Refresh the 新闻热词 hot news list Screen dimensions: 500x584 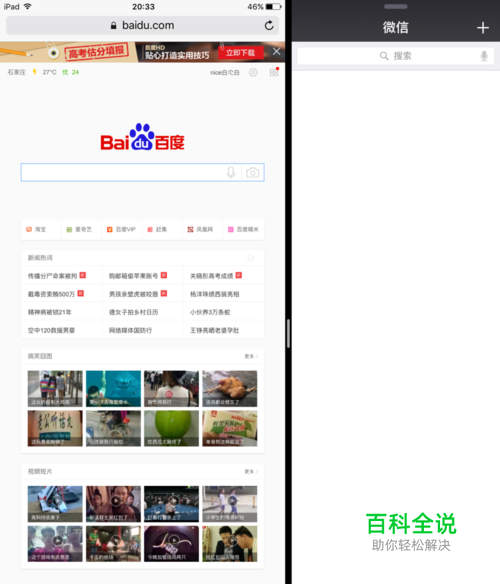(x=251, y=258)
